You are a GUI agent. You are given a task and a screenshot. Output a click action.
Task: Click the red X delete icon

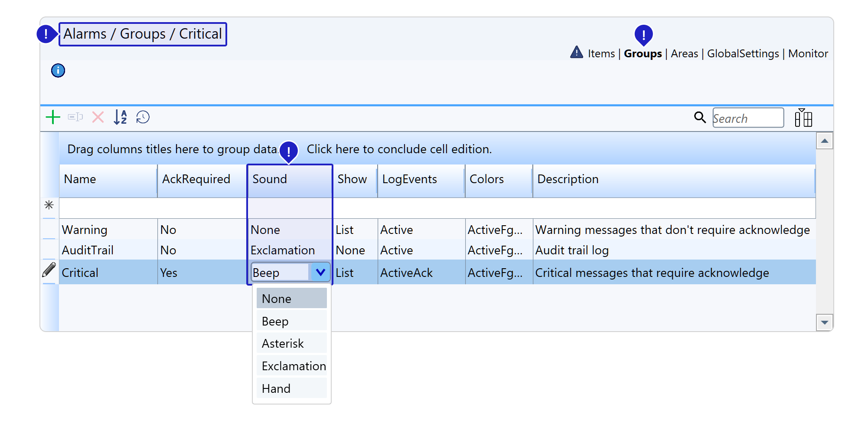(x=98, y=117)
